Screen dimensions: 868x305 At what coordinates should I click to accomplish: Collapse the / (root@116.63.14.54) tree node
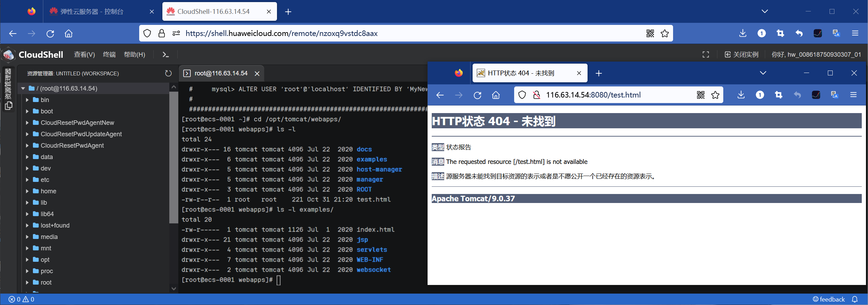pos(23,89)
